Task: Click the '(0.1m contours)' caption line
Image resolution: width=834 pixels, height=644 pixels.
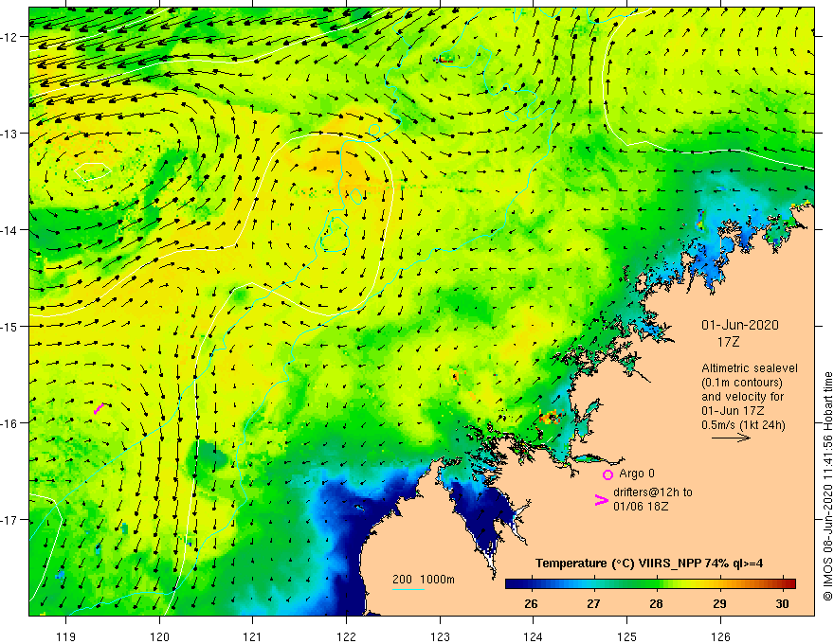Action: (x=742, y=383)
